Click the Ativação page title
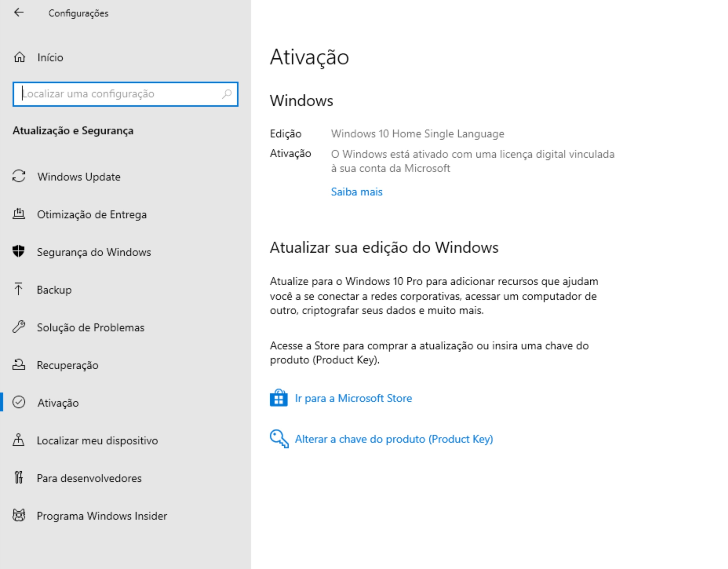Viewport: 728px width, 569px height. tap(309, 57)
